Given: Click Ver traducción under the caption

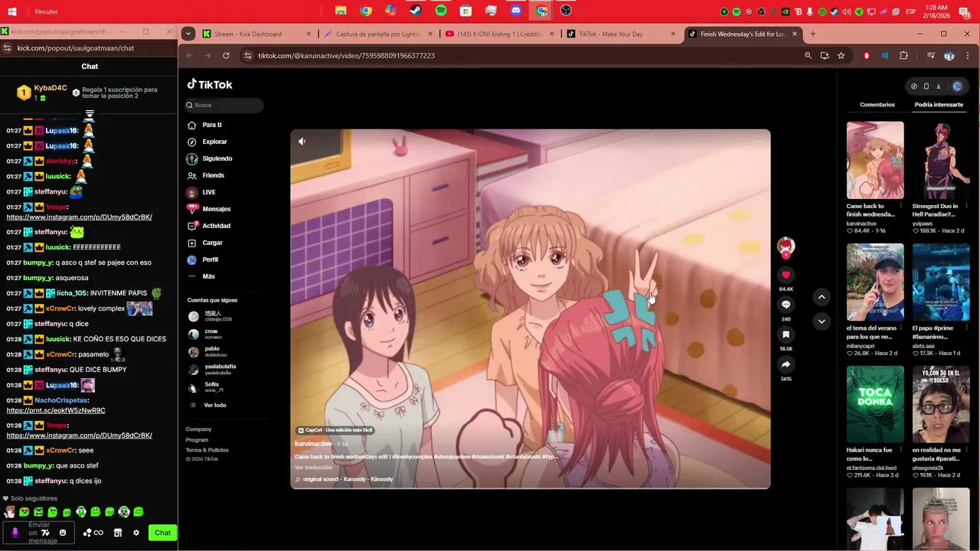Looking at the screenshot, I should (x=313, y=468).
